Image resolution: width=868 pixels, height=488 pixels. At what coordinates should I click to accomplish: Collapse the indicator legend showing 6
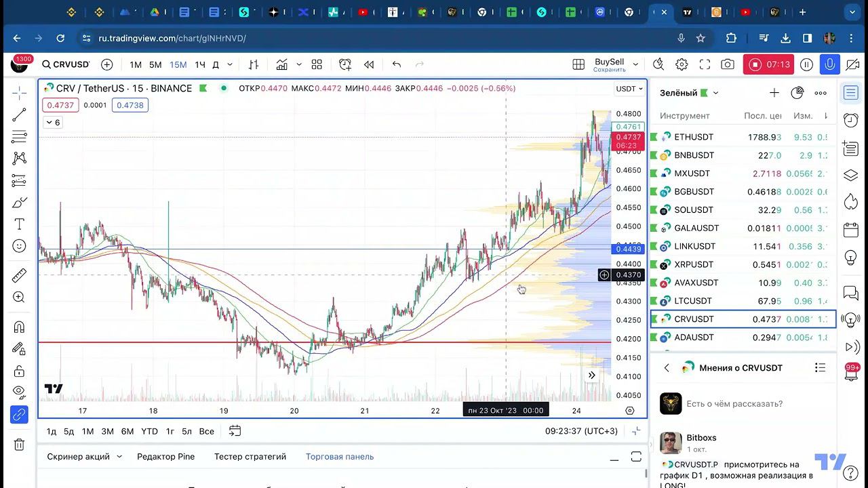[53, 122]
